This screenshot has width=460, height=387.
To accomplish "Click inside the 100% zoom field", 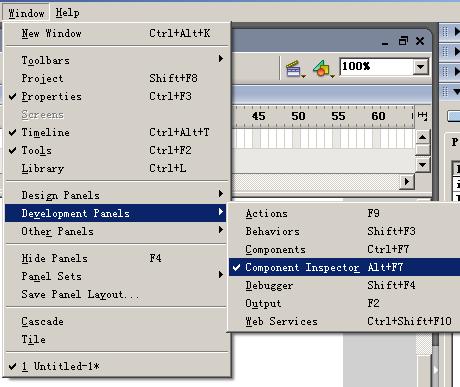I will (376, 67).
